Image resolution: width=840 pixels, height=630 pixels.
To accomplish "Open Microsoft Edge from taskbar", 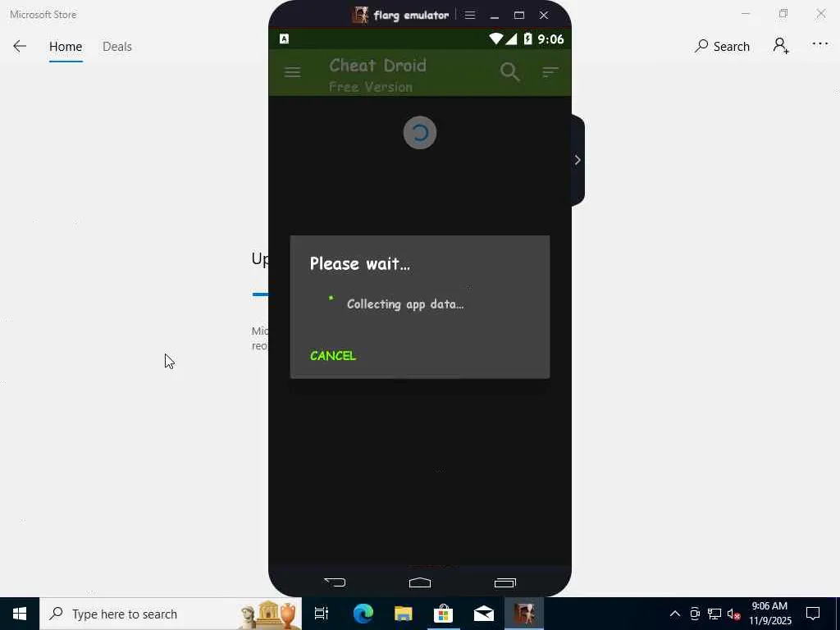I will [x=363, y=614].
